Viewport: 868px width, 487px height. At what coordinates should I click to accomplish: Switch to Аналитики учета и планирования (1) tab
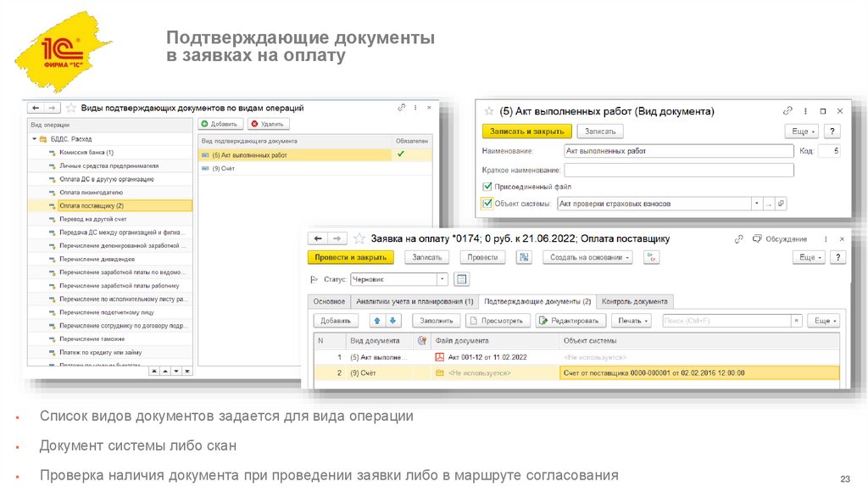(x=415, y=301)
